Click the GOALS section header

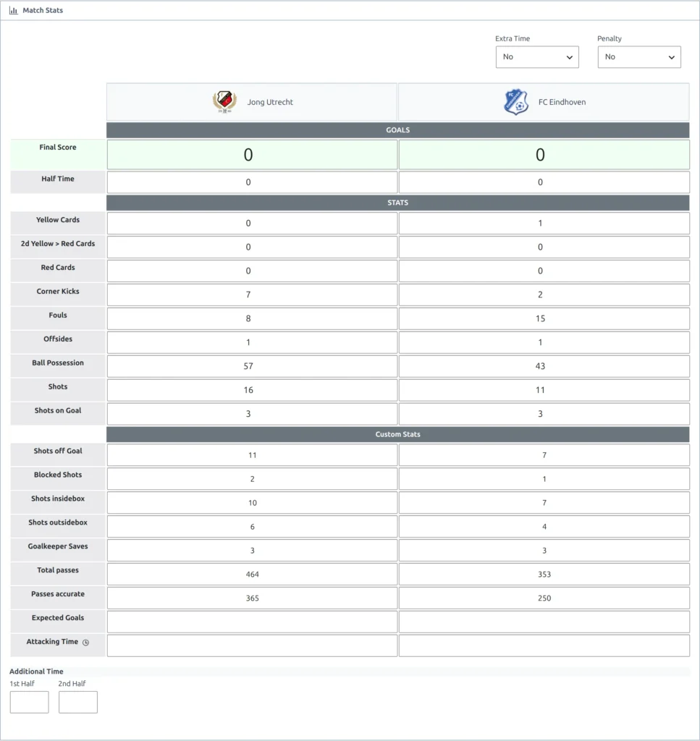coord(397,130)
